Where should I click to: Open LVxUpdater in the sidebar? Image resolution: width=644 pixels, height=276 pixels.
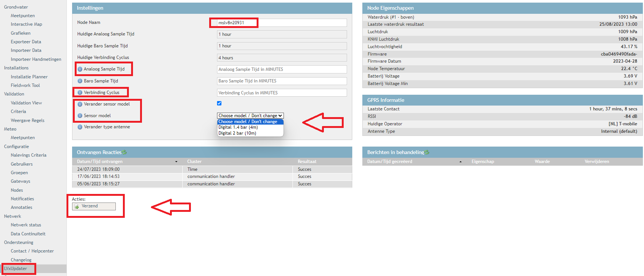tap(16, 269)
